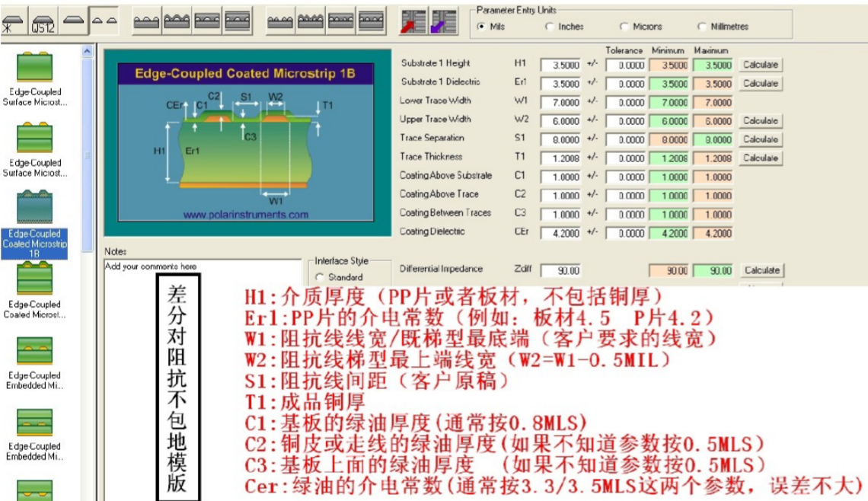Click the W1 tolerance field
Screen dimensions: 868x501
pos(626,103)
